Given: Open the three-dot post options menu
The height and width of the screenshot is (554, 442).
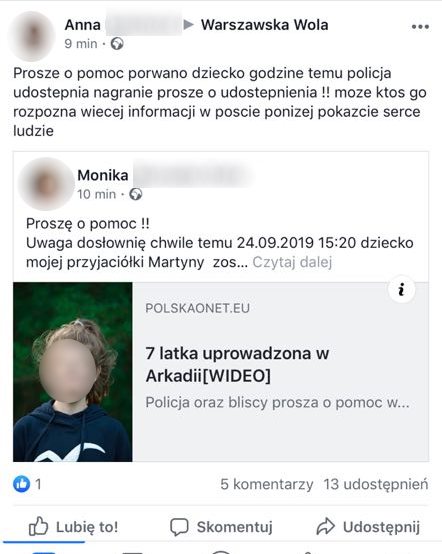Looking at the screenshot, I should 420,26.
